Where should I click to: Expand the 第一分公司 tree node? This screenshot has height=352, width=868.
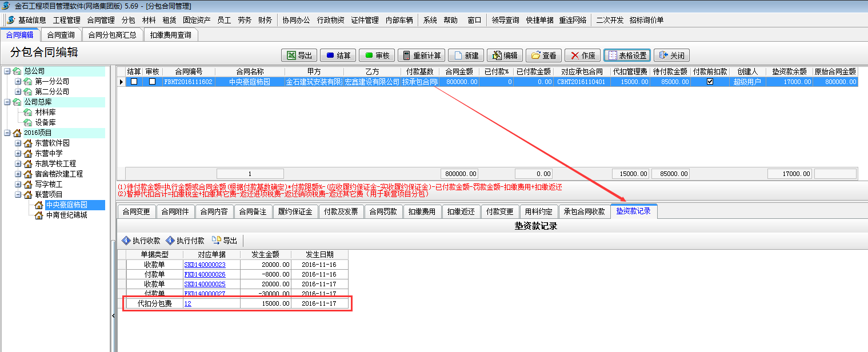(18, 81)
